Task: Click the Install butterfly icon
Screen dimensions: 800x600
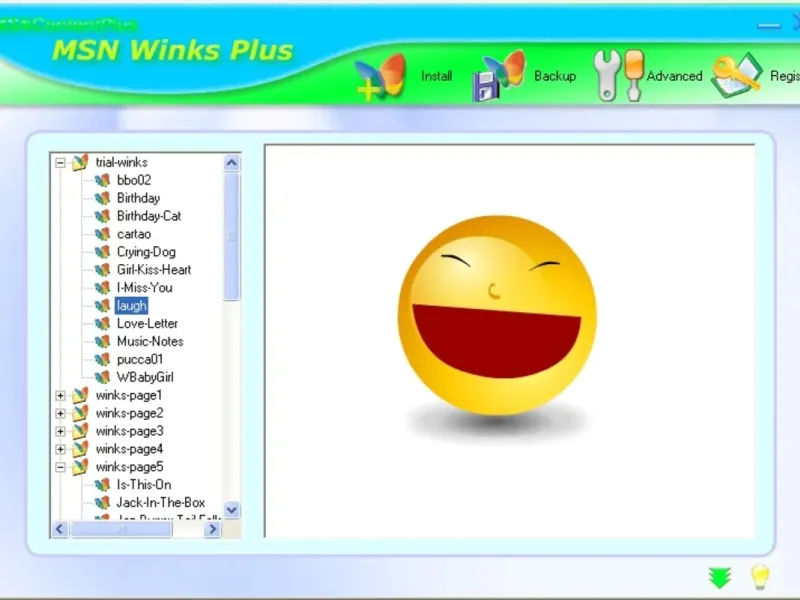Action: click(x=381, y=77)
